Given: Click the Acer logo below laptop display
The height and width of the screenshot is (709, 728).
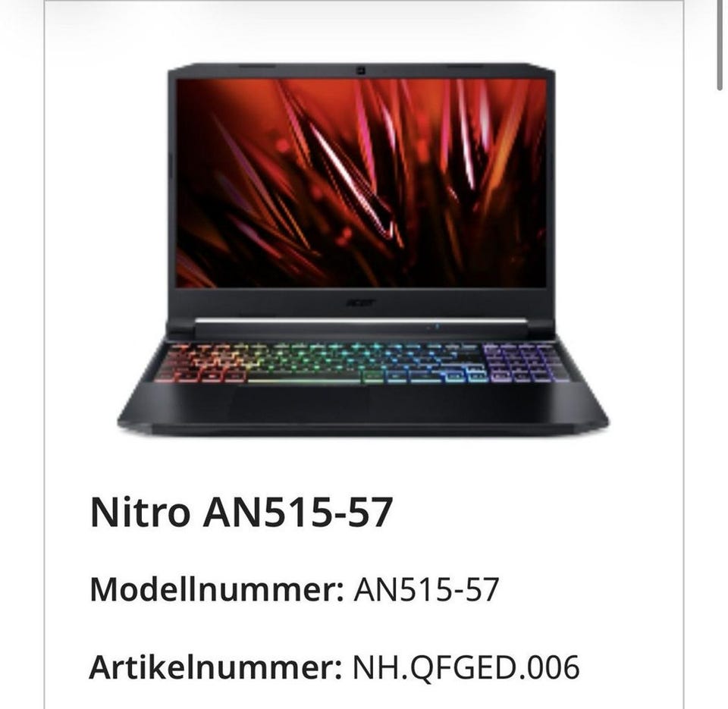Looking at the screenshot, I should 361,303.
